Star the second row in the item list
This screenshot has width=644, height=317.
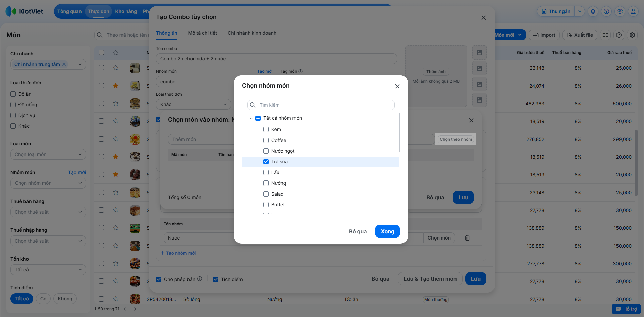pyautogui.click(x=116, y=86)
